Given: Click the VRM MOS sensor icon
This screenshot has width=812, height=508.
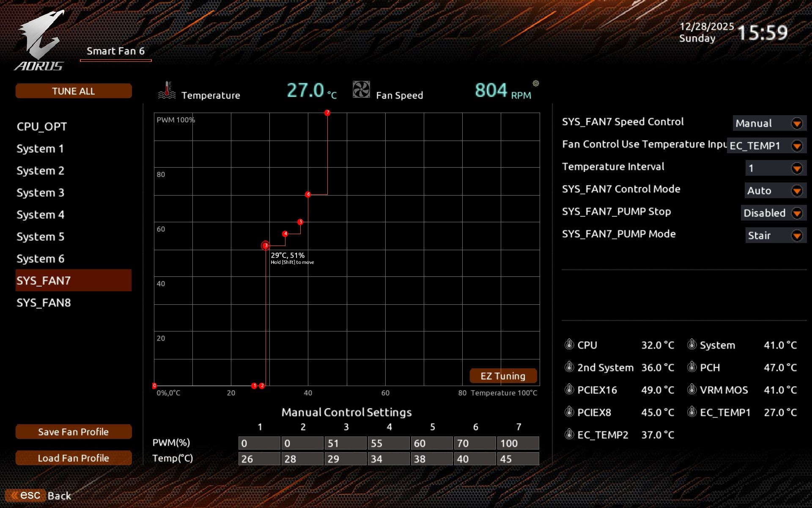Looking at the screenshot, I should pos(692,389).
